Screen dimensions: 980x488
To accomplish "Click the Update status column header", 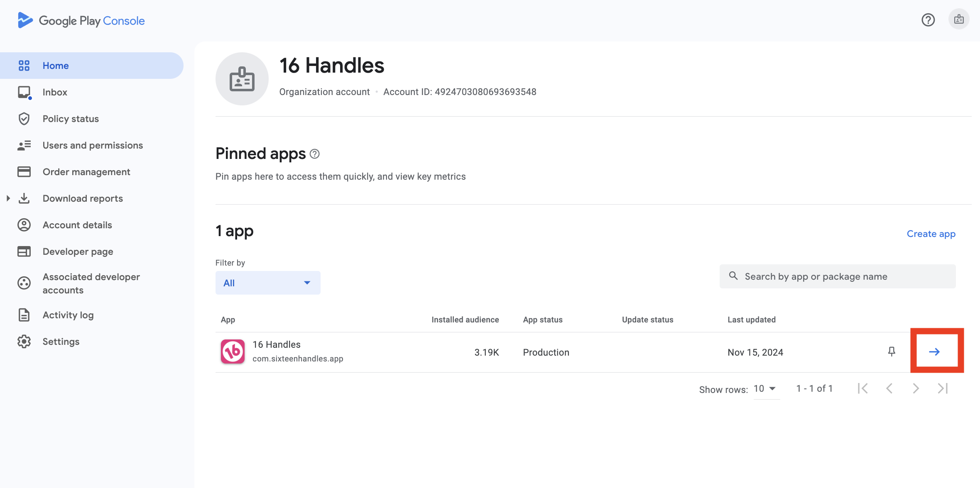I will pos(648,320).
